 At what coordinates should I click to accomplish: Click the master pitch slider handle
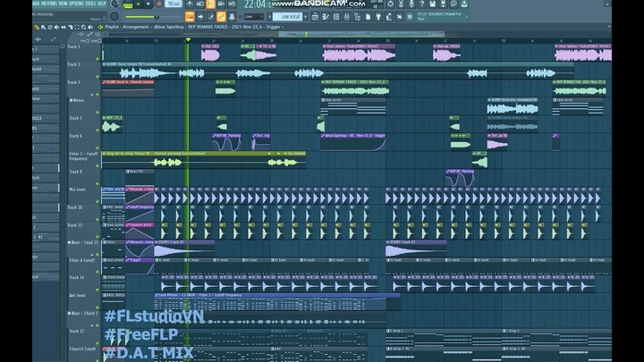coord(157,17)
